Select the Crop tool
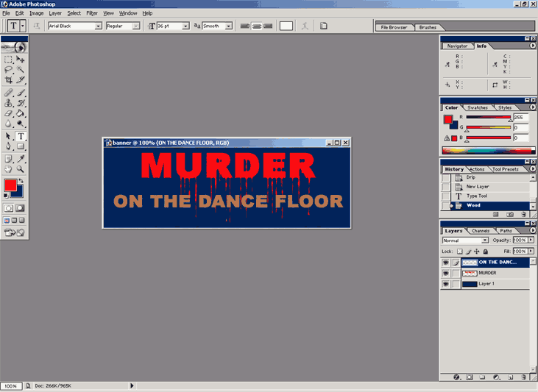 tap(8, 80)
